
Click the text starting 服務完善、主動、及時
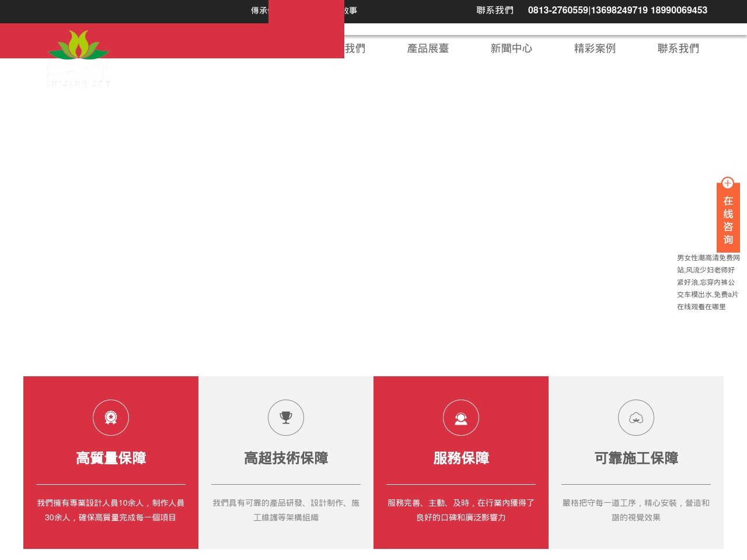pyautogui.click(x=461, y=510)
